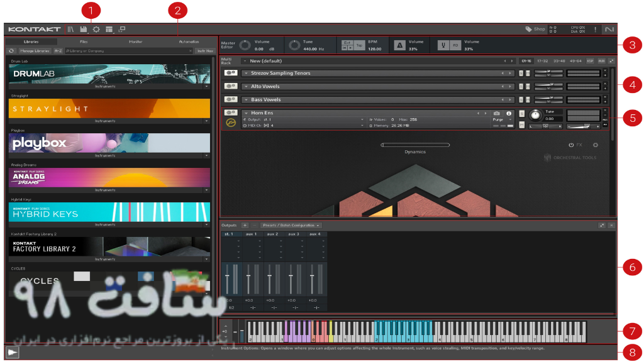Click the Outputs panel resize icon
The image size is (644, 362).
[602, 226]
